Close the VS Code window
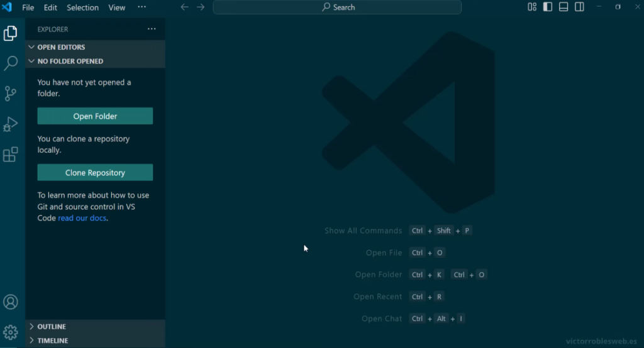 pyautogui.click(x=638, y=7)
